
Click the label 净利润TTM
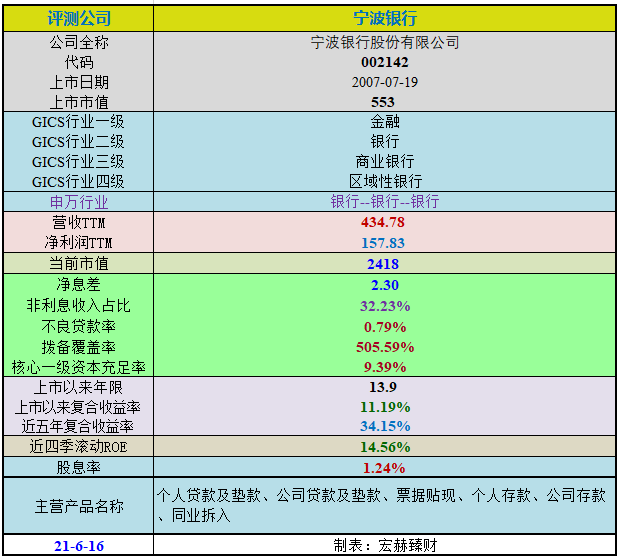pos(79,242)
